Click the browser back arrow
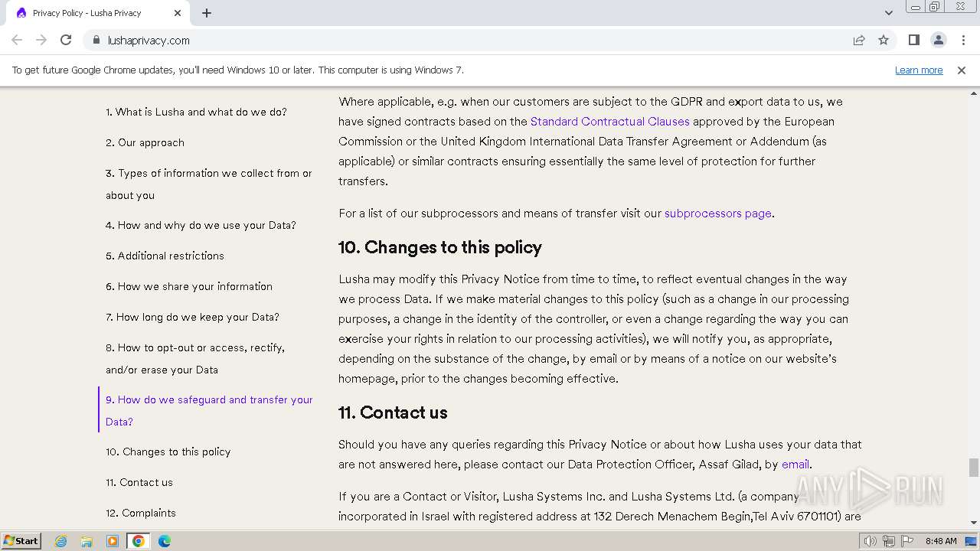This screenshot has height=551, width=980. click(17, 40)
